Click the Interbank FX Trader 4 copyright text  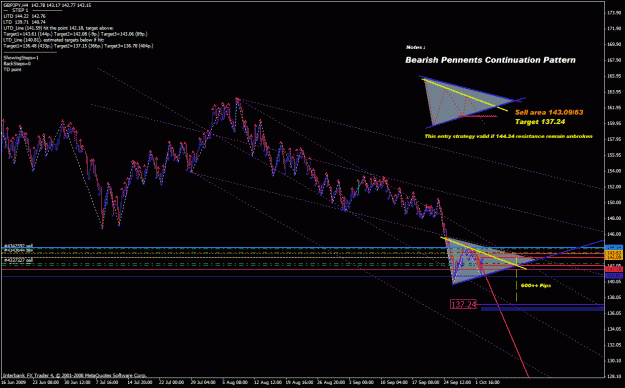pos(75,375)
